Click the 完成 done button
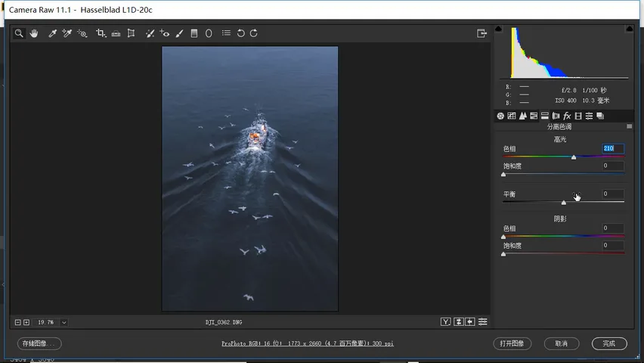Screen dimensions: 644x363 (x=609, y=343)
